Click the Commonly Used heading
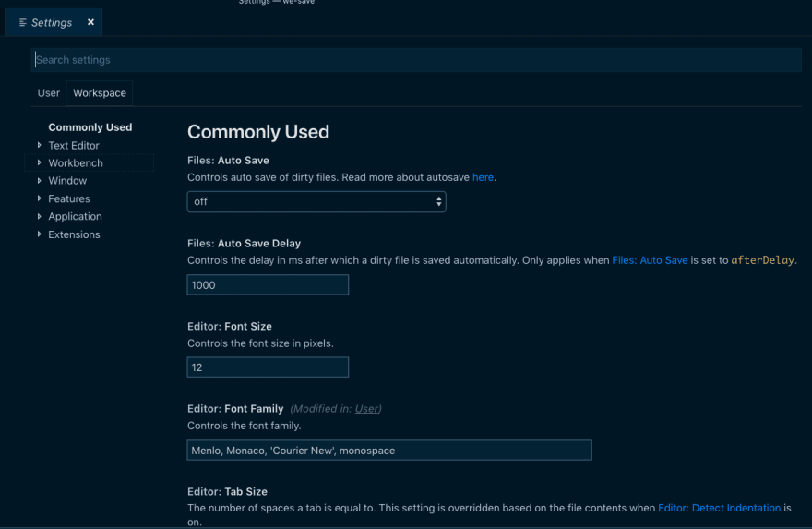The width and height of the screenshot is (812, 529). pos(257,132)
